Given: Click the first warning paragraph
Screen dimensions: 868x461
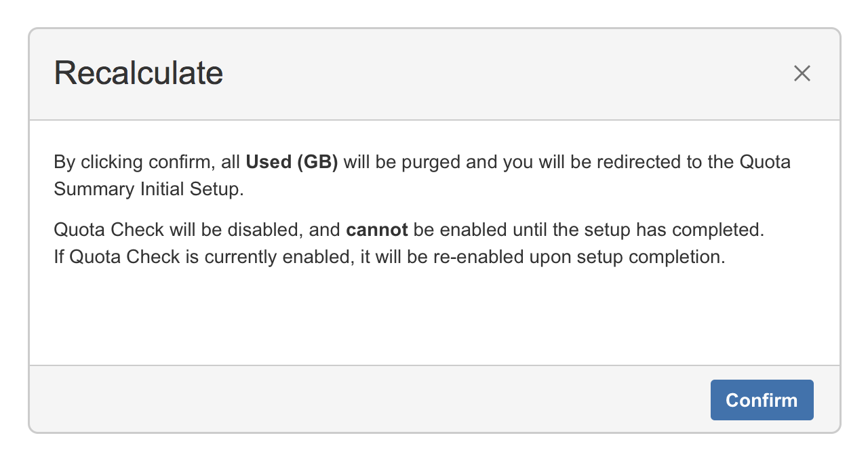Looking at the screenshot, I should (x=420, y=175).
